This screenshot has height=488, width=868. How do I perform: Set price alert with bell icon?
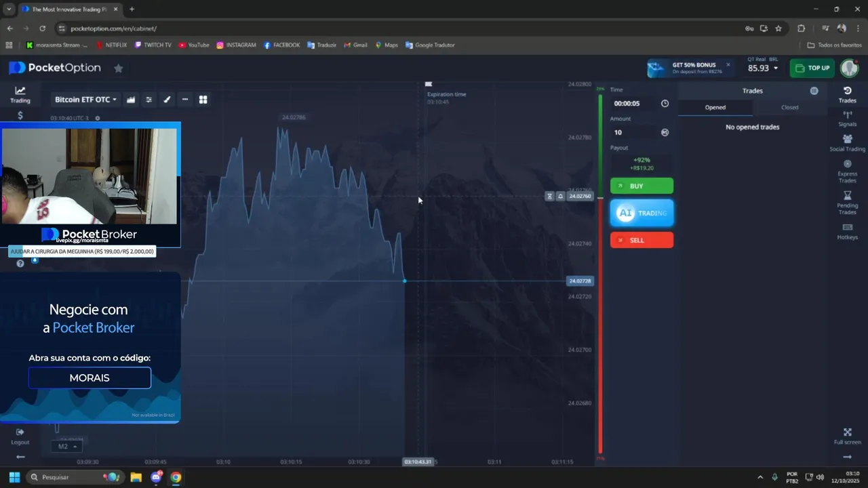point(560,196)
